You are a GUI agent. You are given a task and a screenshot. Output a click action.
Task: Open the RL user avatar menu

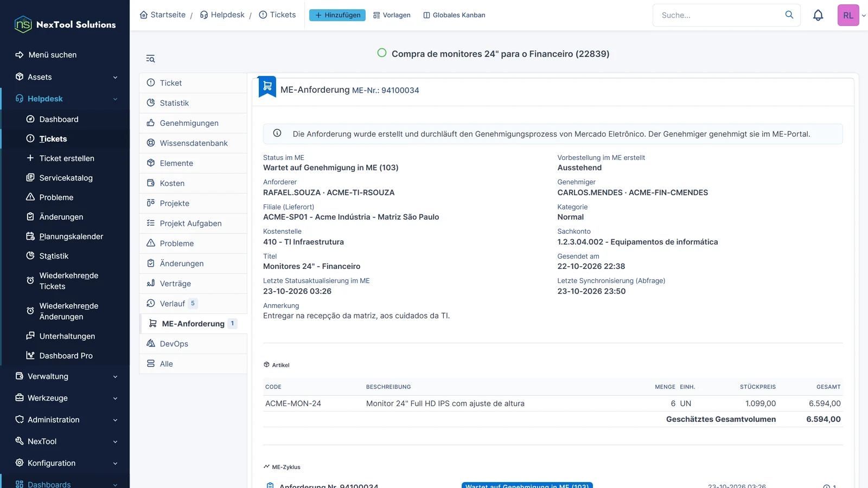848,15
